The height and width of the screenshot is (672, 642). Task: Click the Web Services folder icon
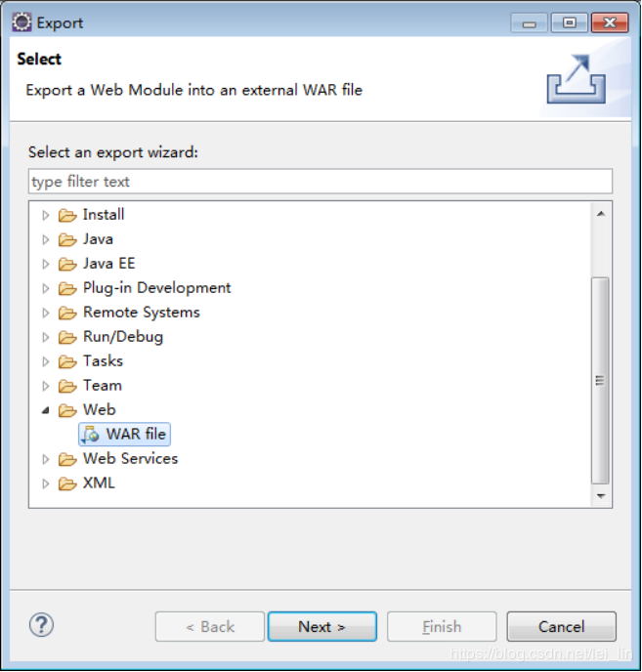(x=67, y=459)
